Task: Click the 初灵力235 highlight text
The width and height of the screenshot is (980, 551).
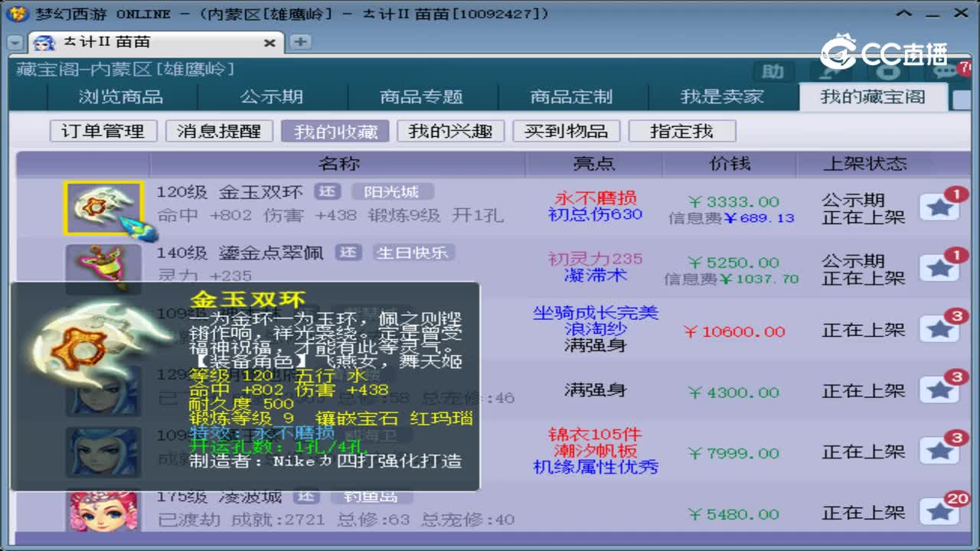Action: click(595, 259)
